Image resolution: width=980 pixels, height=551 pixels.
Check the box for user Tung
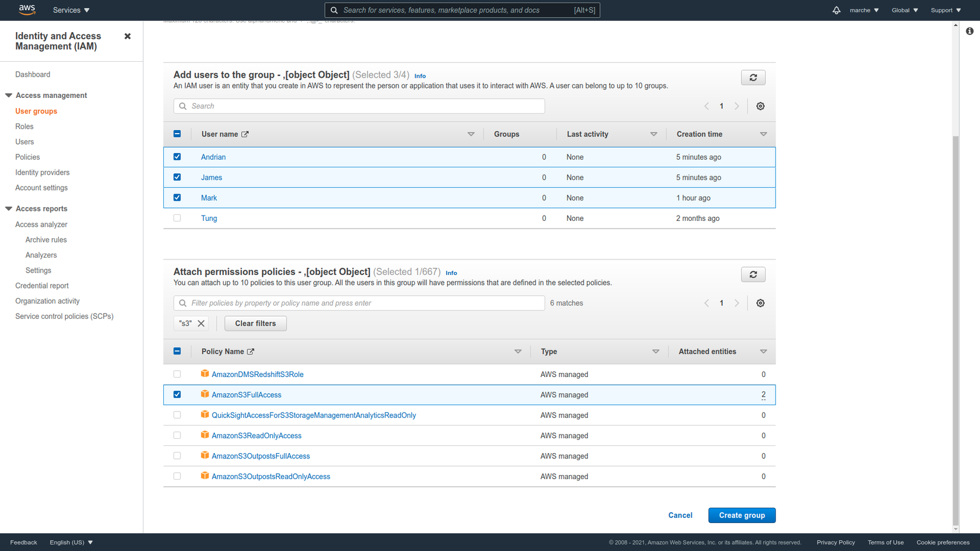(177, 218)
